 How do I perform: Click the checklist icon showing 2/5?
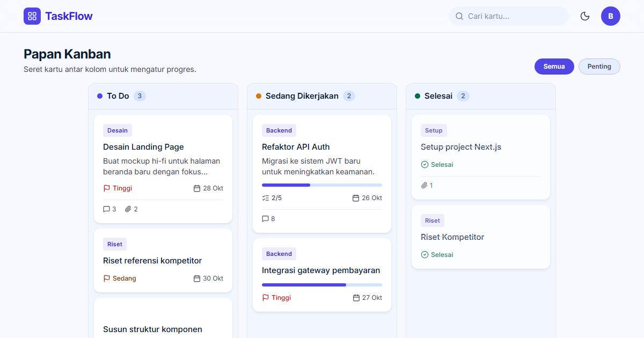[265, 198]
